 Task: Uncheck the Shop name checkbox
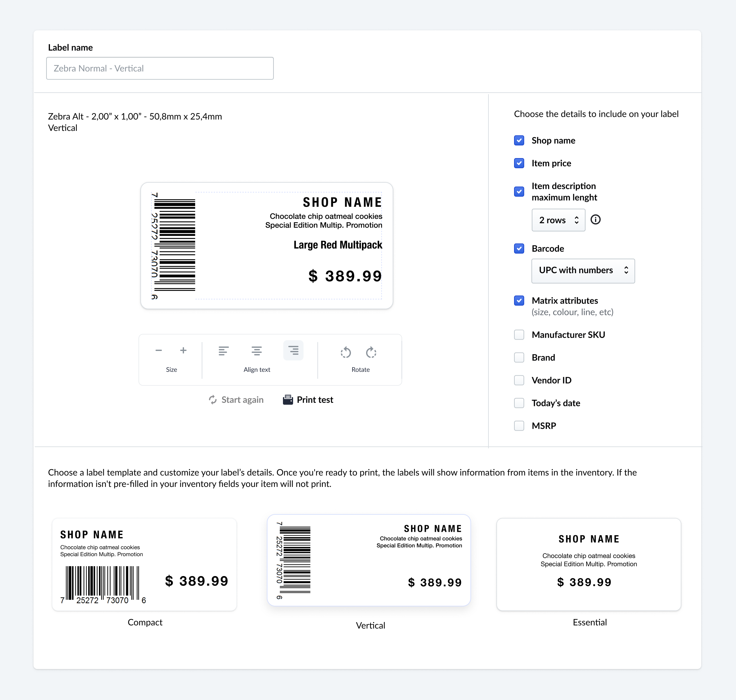tap(519, 141)
